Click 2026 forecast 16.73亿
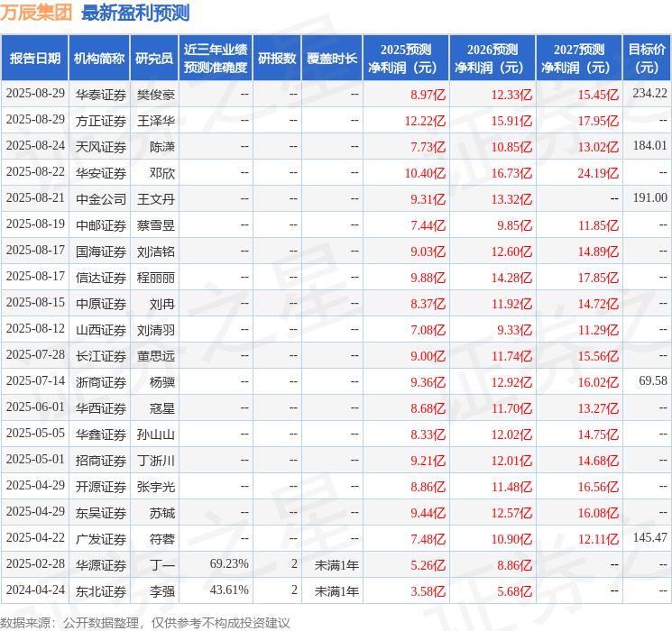 pyautogui.click(x=511, y=173)
